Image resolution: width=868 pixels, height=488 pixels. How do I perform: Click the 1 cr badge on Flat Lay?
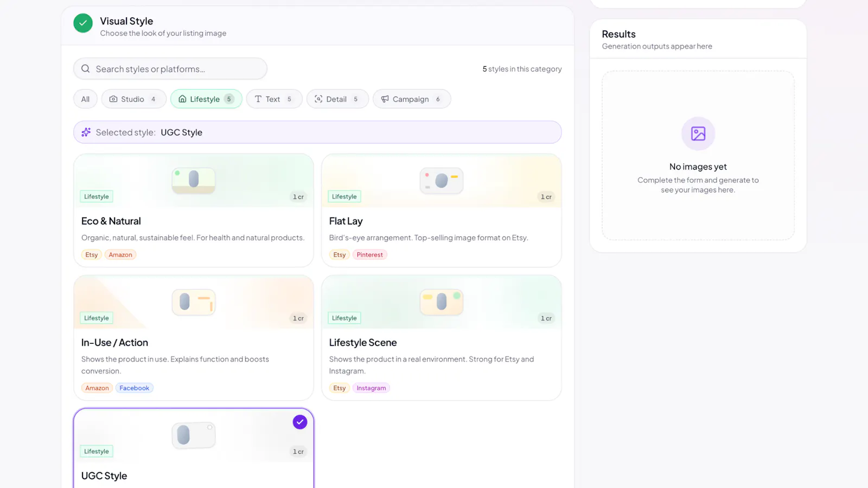(x=546, y=197)
